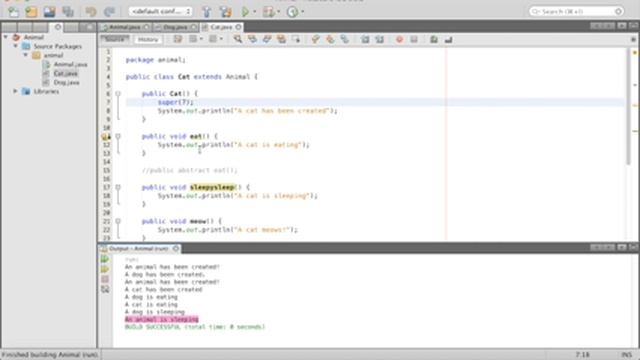
Task: Click the New Project toolbar icon
Action: coord(31,11)
